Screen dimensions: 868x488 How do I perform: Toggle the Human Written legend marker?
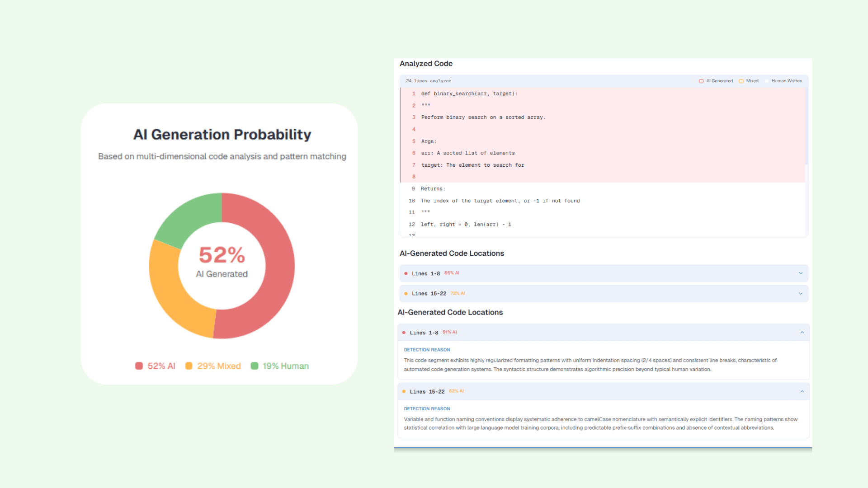click(x=767, y=81)
